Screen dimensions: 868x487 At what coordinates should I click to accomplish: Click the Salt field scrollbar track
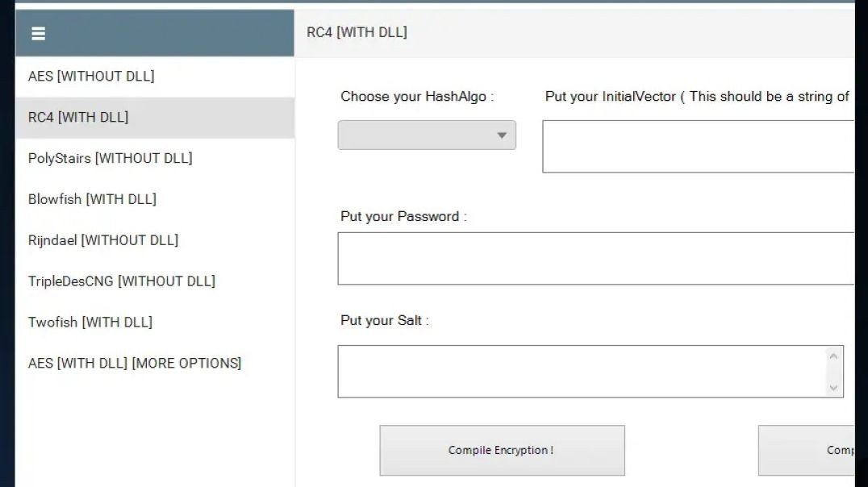[834, 372]
